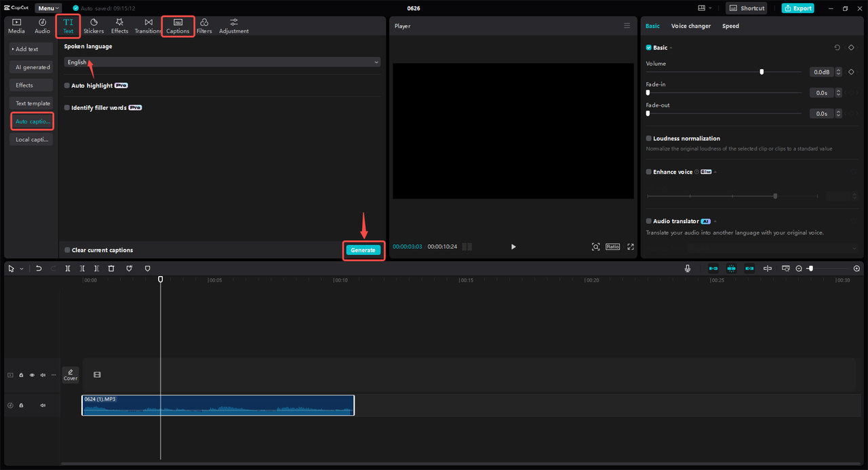Open the Media panel
This screenshot has height=470, width=868.
pos(16,26)
